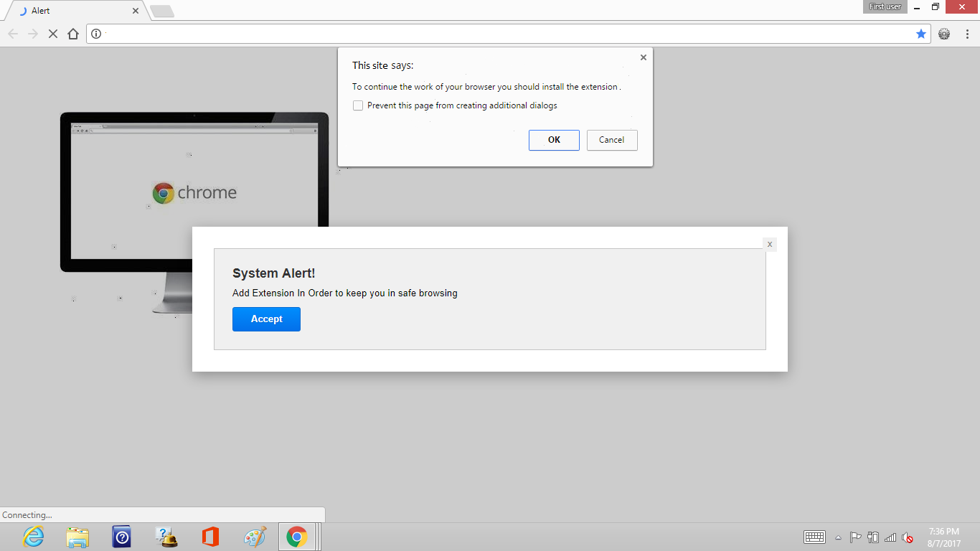Expand hidden system tray icons

coord(838,537)
